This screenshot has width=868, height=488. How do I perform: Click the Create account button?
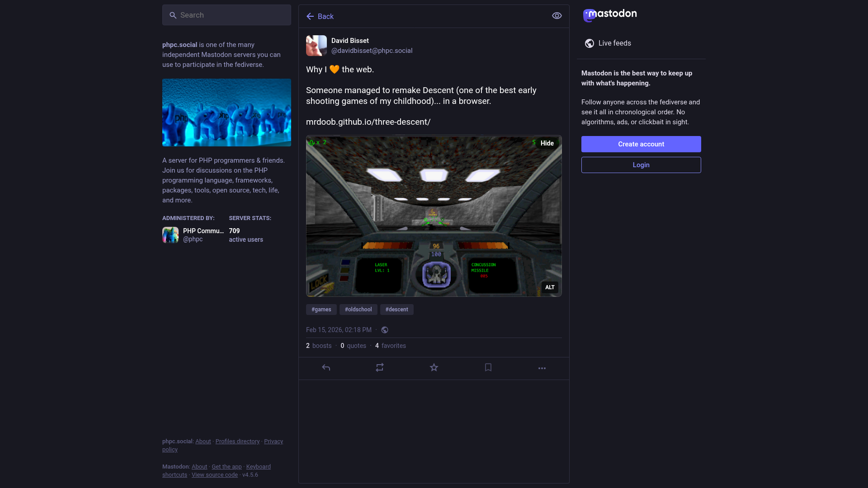pos(641,144)
